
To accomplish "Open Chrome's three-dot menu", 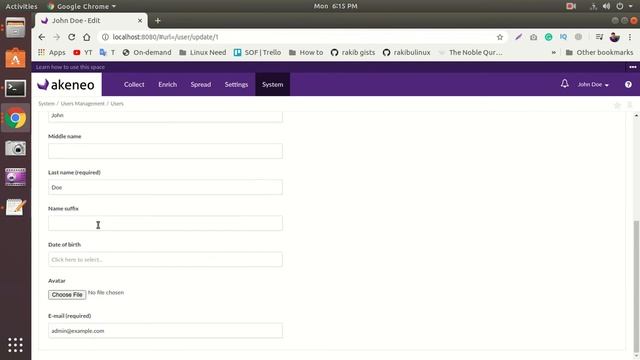I will click(630, 37).
